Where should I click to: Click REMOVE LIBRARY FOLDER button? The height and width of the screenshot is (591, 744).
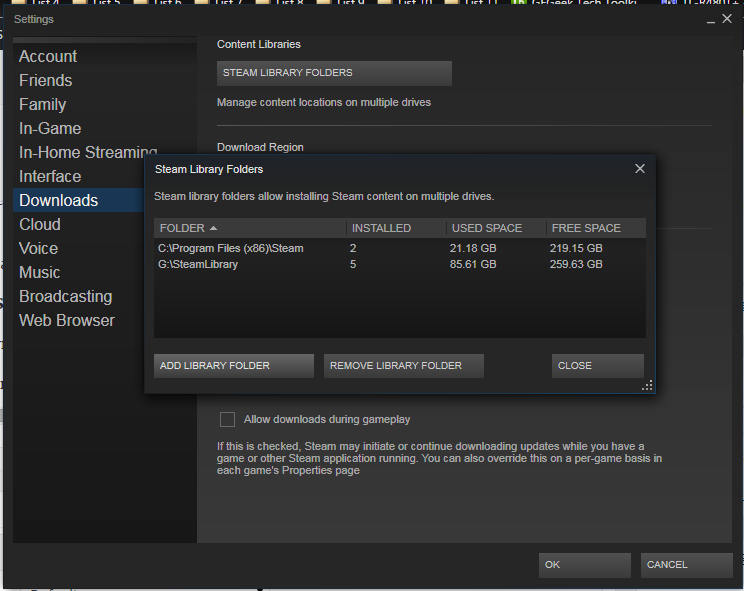pyautogui.click(x=404, y=366)
